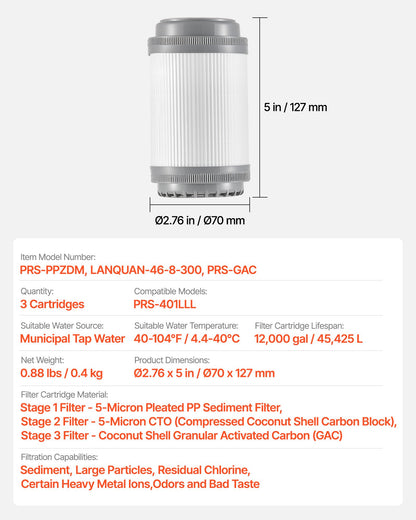416x520 pixels.
Task: Click the 5 in / 127 mm height label
Action: pyautogui.click(x=295, y=107)
